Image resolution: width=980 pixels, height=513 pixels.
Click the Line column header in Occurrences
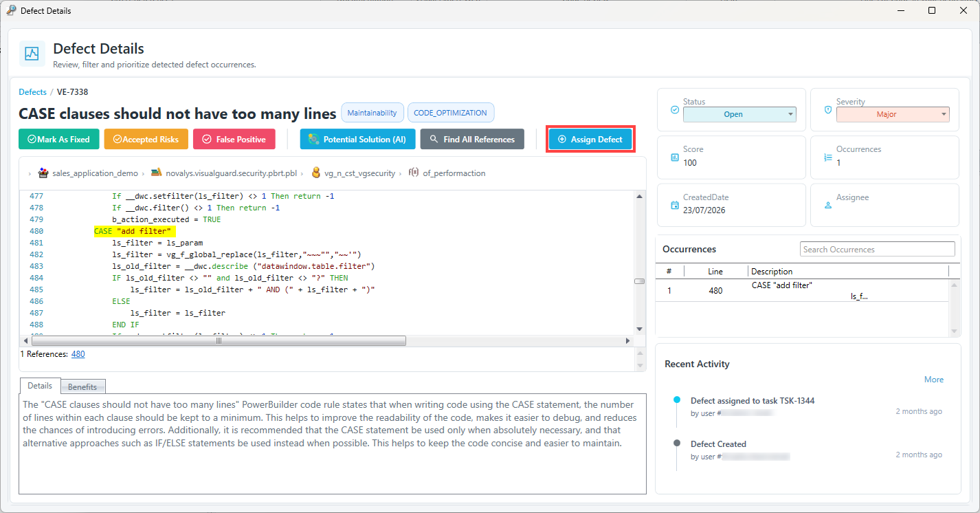[715, 272]
